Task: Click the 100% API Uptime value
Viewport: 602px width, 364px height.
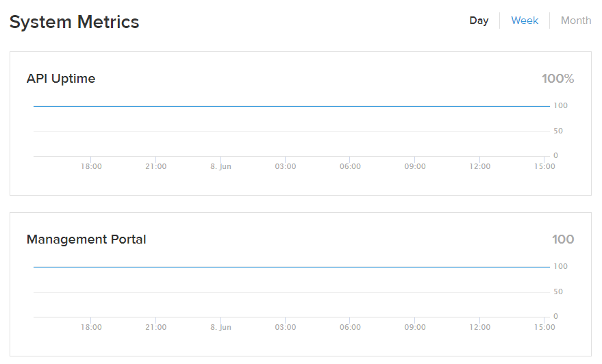Action: 557,79
